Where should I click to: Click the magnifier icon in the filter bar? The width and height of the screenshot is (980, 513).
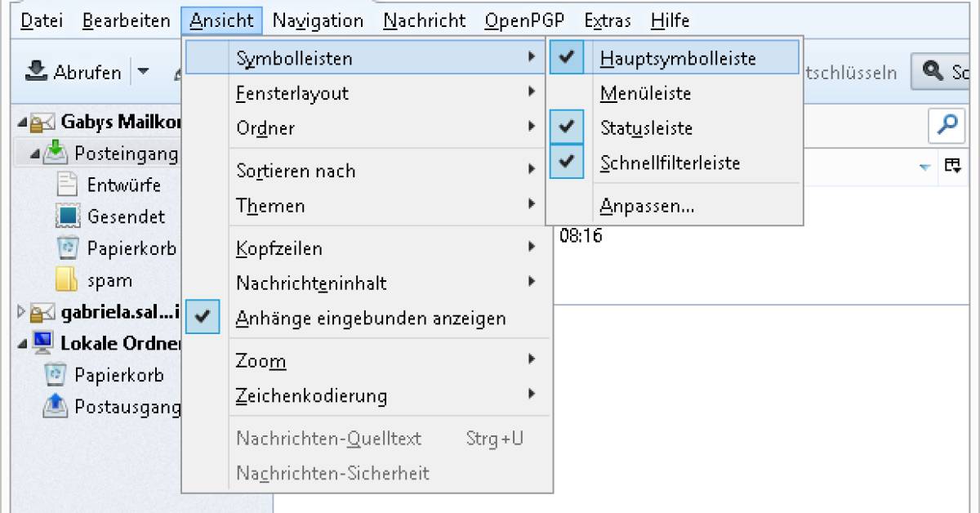tap(947, 125)
